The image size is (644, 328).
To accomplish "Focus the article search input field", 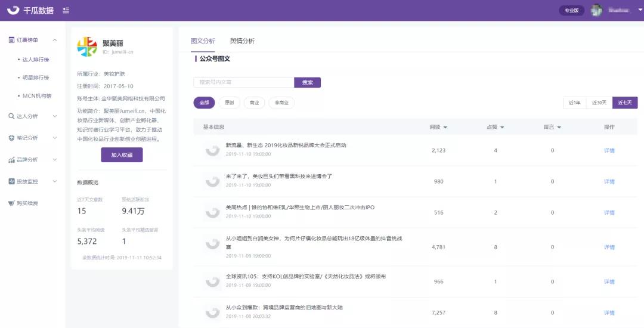I will point(243,82).
